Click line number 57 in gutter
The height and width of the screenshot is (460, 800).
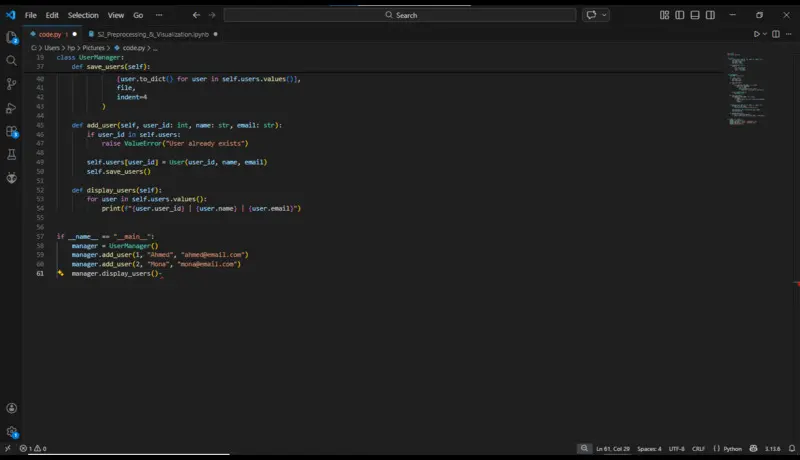[40, 236]
